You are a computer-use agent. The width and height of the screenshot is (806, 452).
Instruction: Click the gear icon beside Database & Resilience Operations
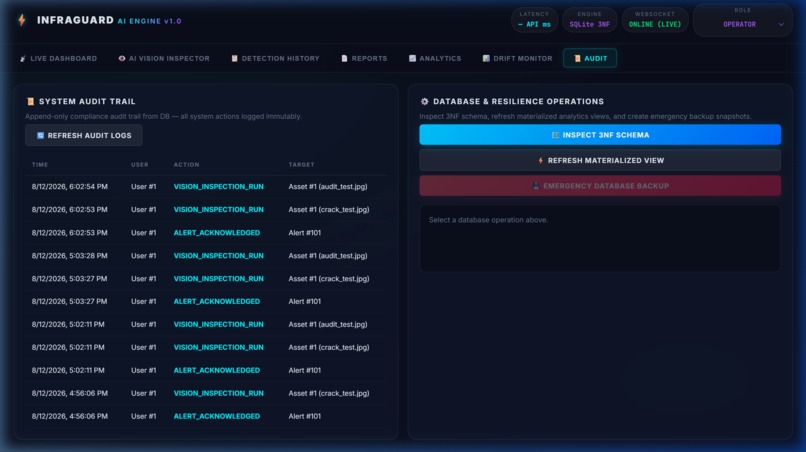click(424, 101)
